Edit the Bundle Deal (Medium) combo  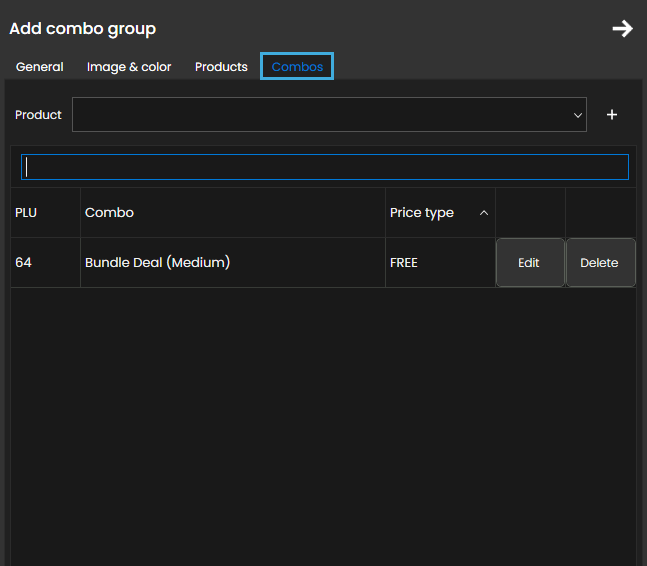(529, 263)
